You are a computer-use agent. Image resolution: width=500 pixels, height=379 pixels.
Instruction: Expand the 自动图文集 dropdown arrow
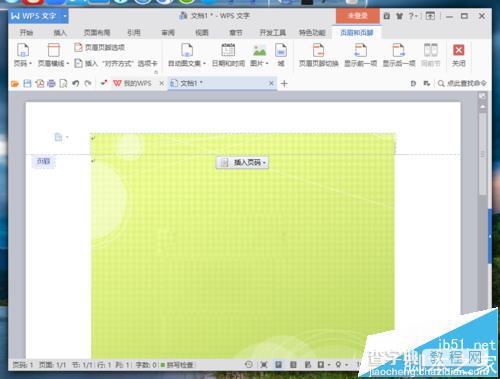click(204, 63)
